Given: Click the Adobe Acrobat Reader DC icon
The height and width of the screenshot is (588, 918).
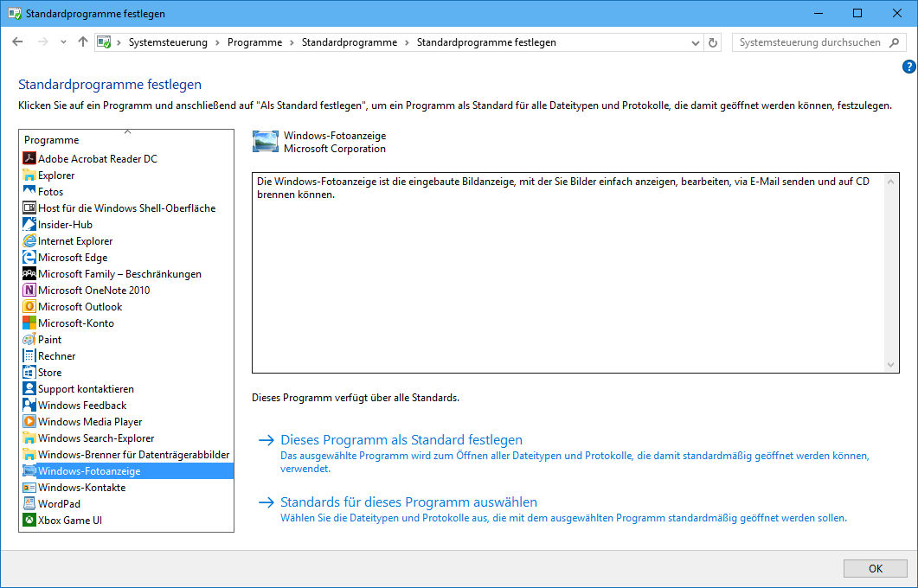Looking at the screenshot, I should 29,158.
